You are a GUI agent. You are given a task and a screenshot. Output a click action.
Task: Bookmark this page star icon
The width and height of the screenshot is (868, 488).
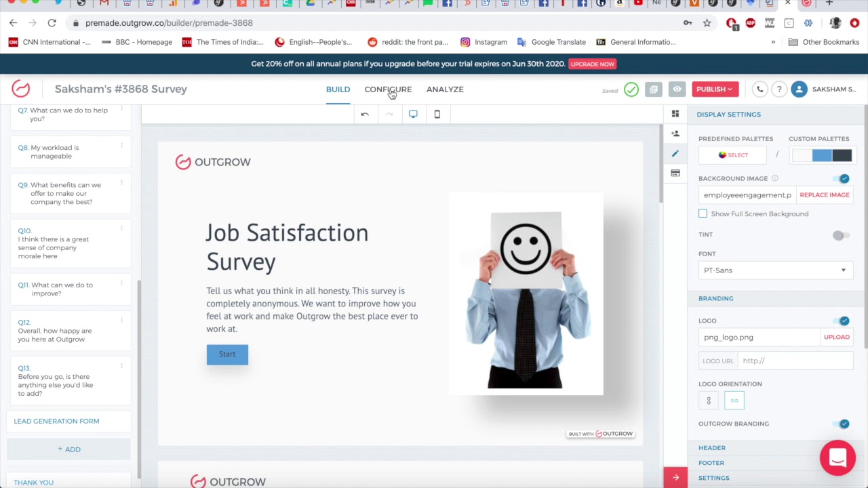707,23
